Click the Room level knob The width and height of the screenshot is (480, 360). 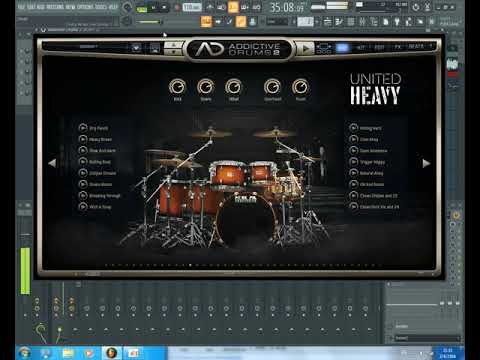tap(300, 87)
